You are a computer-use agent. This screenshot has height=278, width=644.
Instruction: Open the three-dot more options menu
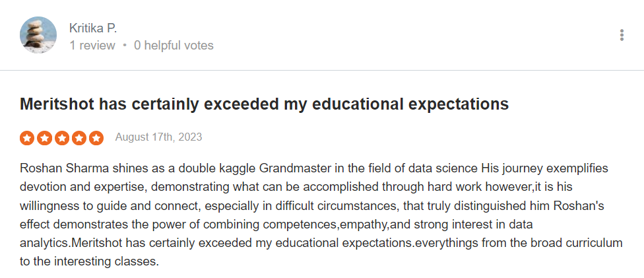[622, 35]
